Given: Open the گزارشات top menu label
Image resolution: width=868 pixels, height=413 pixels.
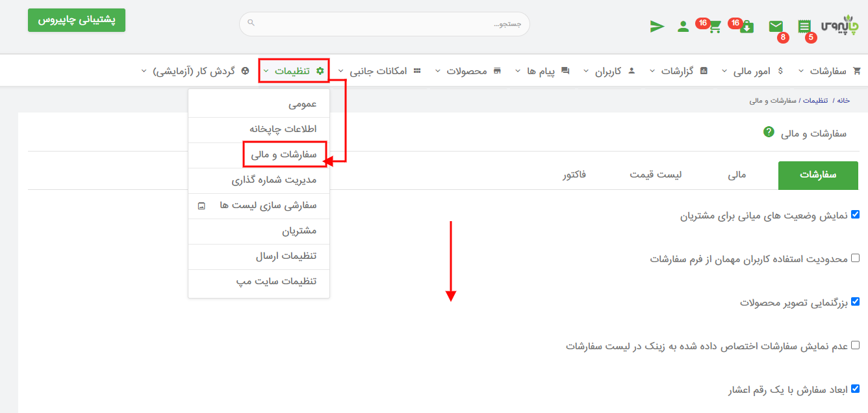Looking at the screenshot, I should 678,70.
